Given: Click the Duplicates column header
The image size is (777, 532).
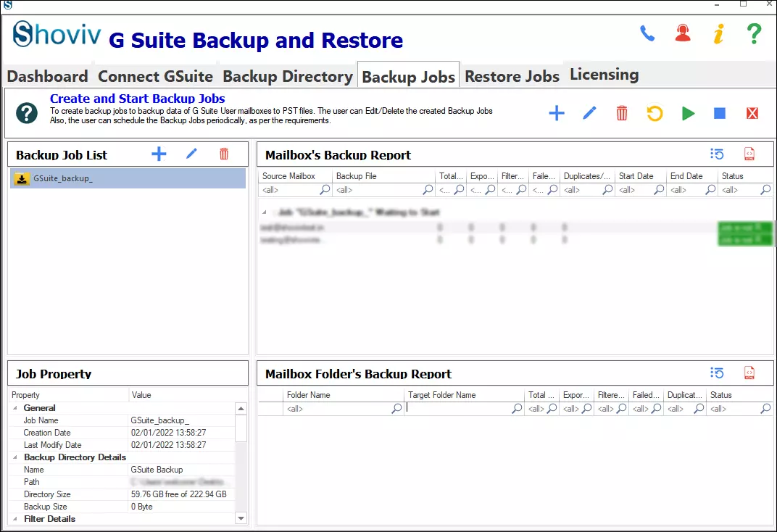Looking at the screenshot, I should click(587, 176).
